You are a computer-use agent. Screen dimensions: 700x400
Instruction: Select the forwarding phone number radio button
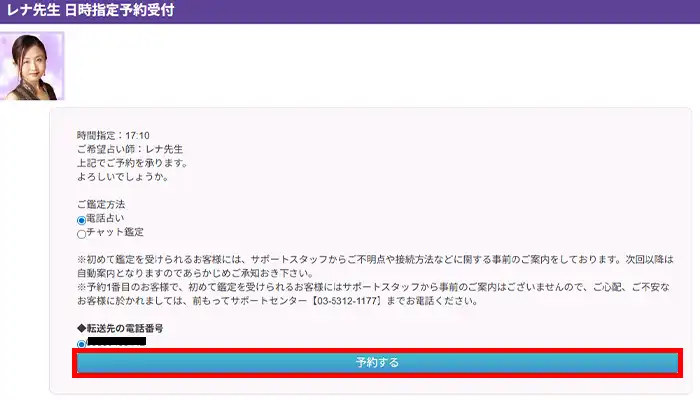[82, 344]
